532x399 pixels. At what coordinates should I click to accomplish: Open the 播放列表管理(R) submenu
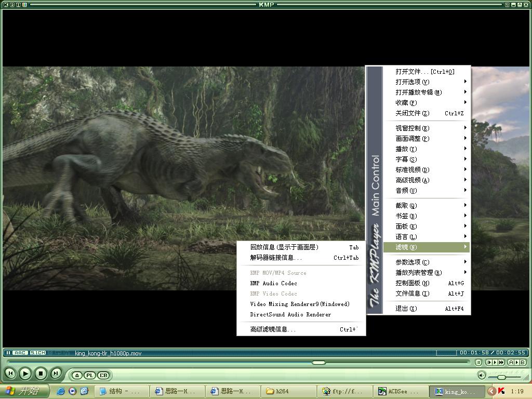point(427,272)
